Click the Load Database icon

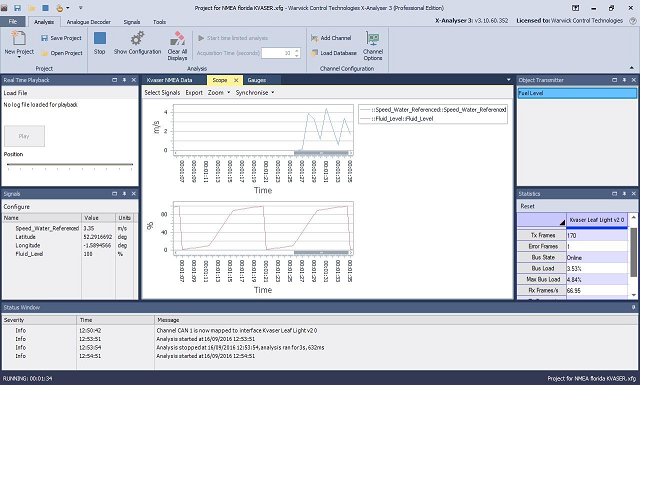point(313,53)
